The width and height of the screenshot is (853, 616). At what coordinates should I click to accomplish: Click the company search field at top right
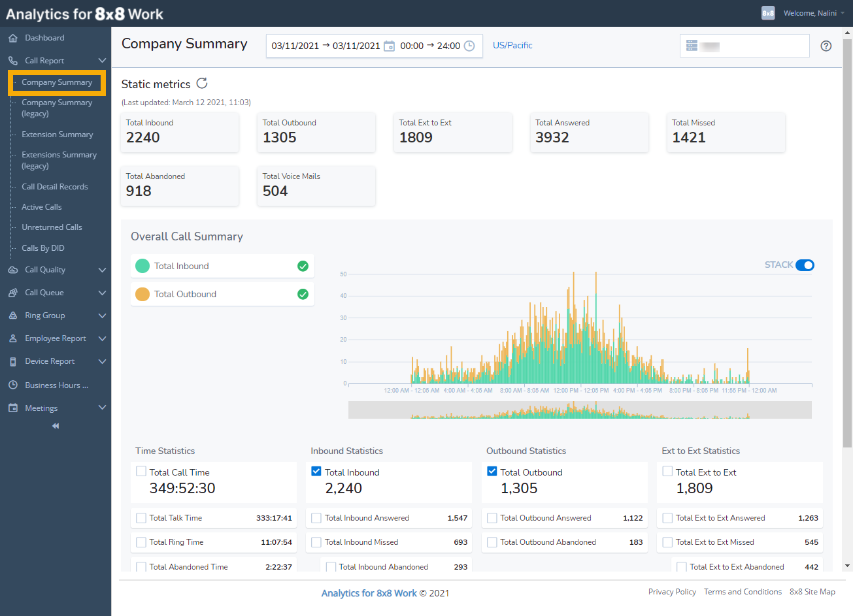(x=744, y=46)
